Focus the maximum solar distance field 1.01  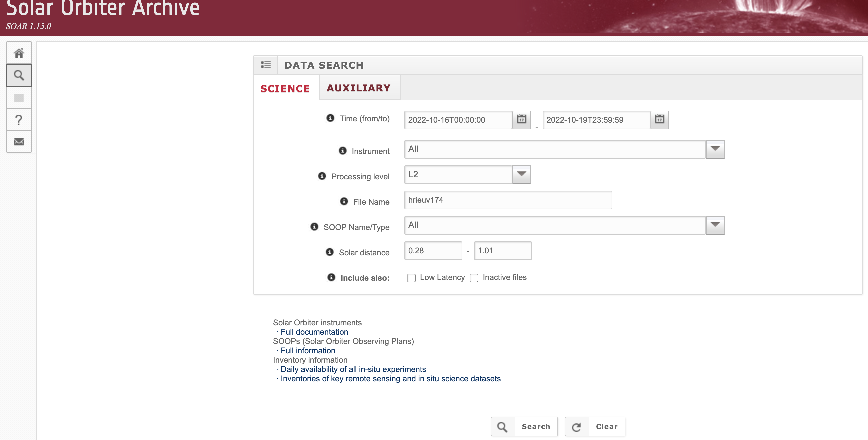[x=503, y=251]
